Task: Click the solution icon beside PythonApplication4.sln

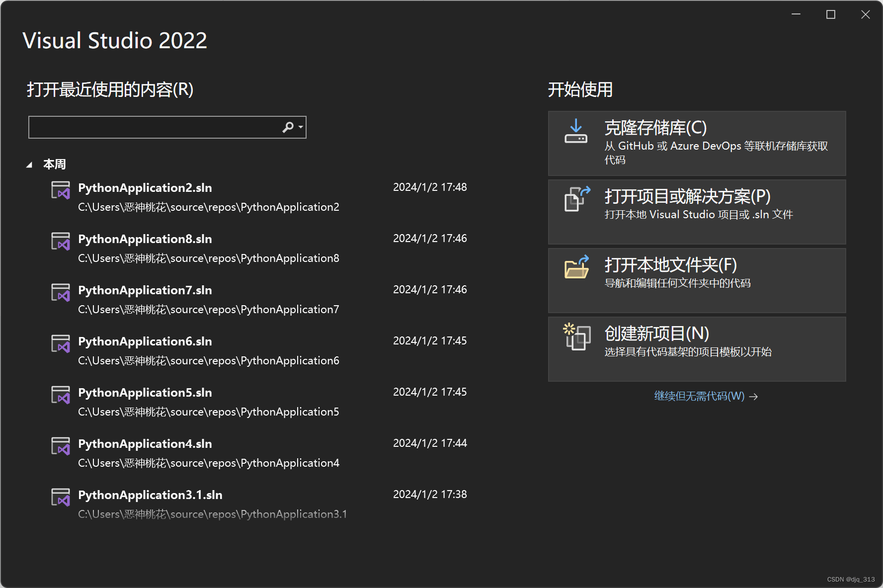Action: [x=61, y=446]
